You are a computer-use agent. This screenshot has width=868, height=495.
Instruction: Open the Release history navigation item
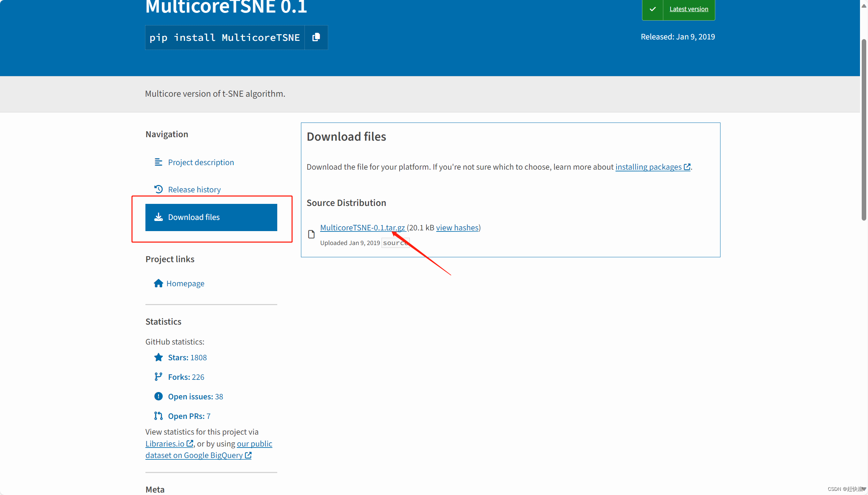[x=194, y=189]
